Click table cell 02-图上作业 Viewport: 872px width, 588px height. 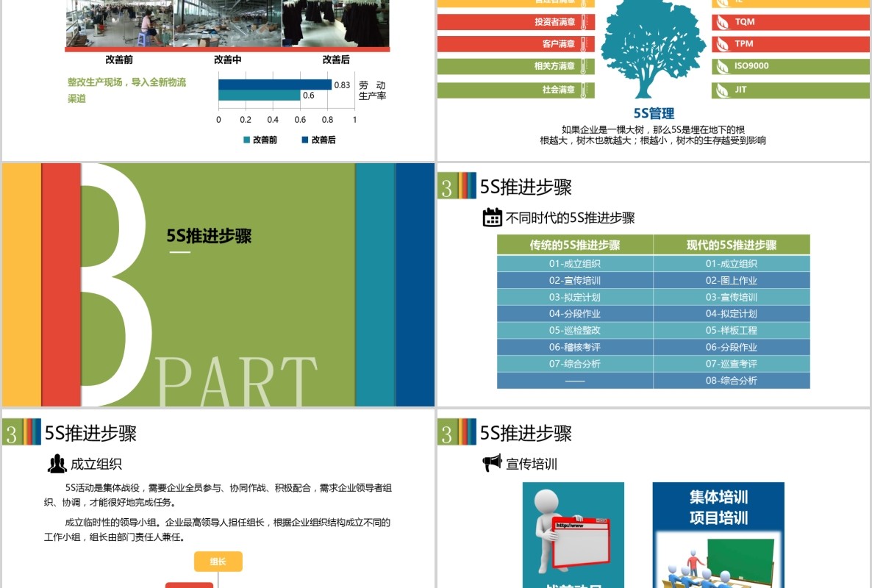[x=732, y=280]
